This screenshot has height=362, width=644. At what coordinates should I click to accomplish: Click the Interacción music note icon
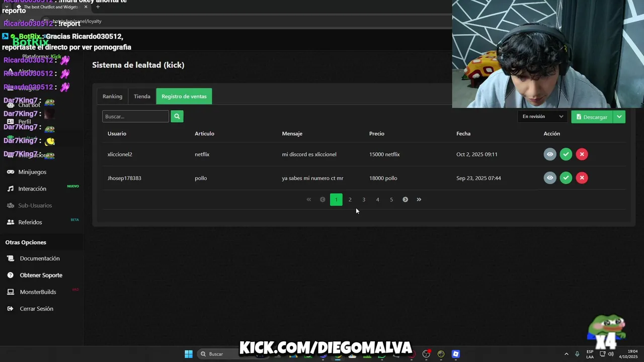[10, 189]
